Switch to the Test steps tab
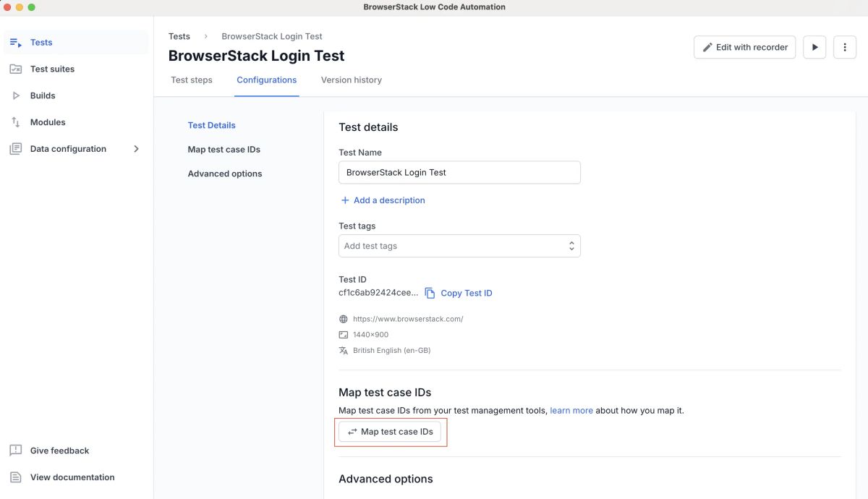The width and height of the screenshot is (868, 499). point(192,80)
